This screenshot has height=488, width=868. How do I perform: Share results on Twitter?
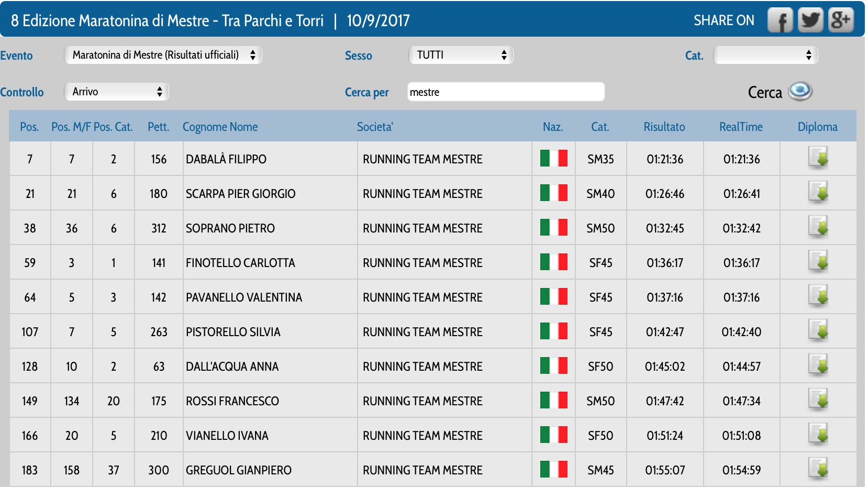click(x=810, y=21)
